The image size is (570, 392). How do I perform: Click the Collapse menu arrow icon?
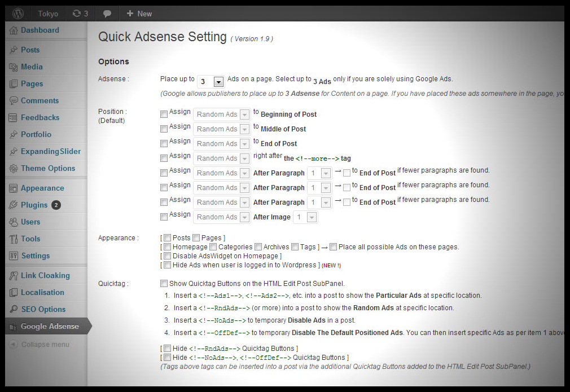point(14,345)
